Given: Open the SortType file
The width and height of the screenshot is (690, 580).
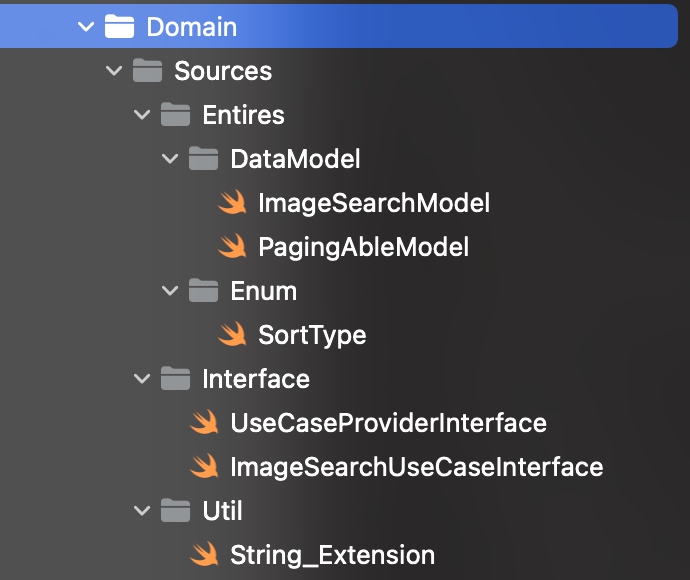Looking at the screenshot, I should [x=312, y=336].
